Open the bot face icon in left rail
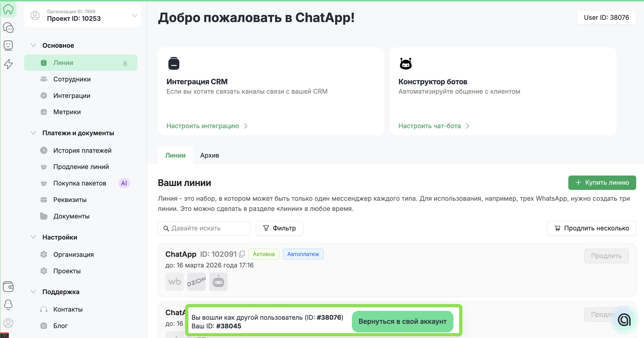 point(8,45)
